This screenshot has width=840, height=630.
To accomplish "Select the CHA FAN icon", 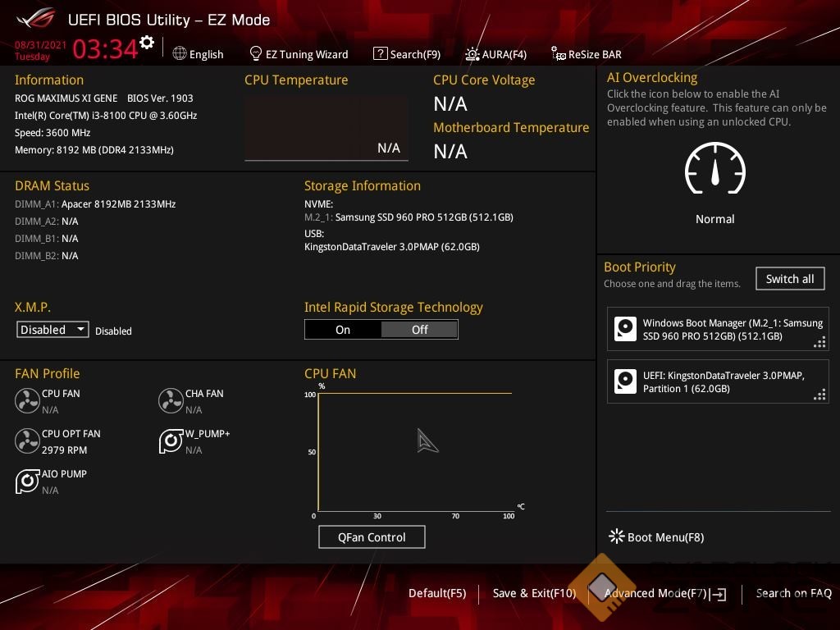I will tap(171, 400).
